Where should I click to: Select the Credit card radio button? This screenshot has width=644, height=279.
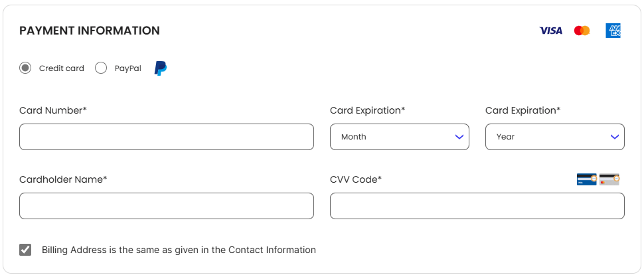click(25, 68)
